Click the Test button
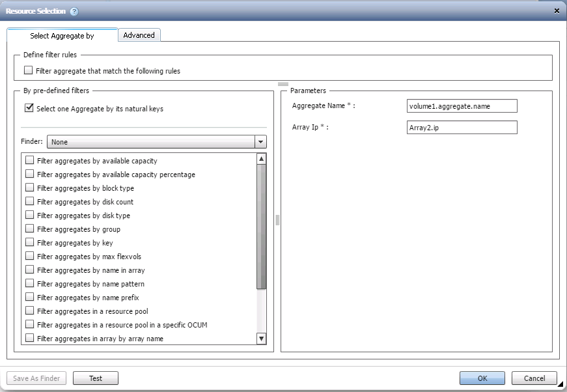567x392 pixels. pos(96,378)
